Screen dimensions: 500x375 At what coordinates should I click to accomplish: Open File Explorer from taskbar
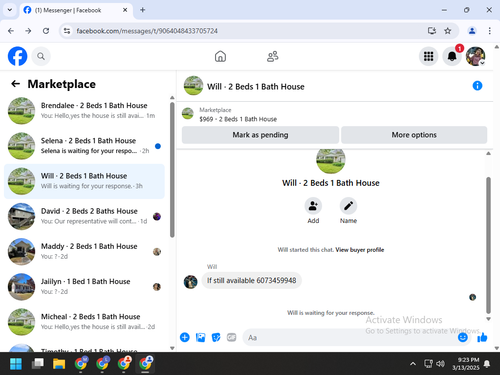[59, 364]
